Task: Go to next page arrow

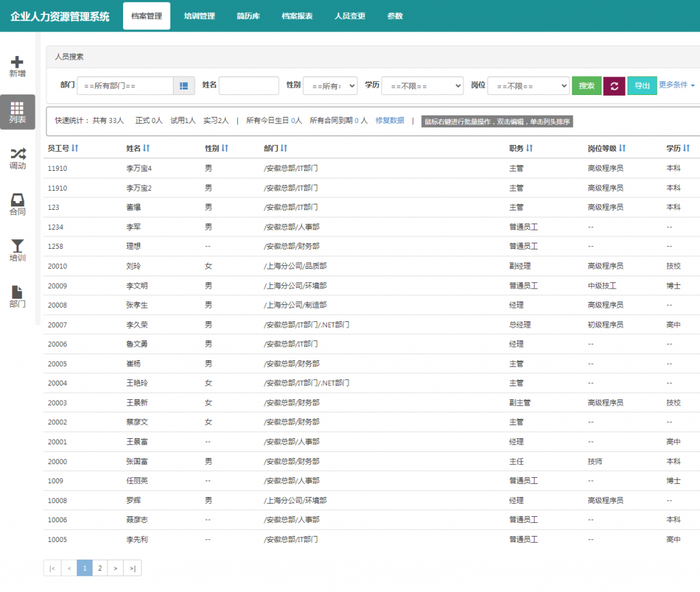Action: point(115,568)
